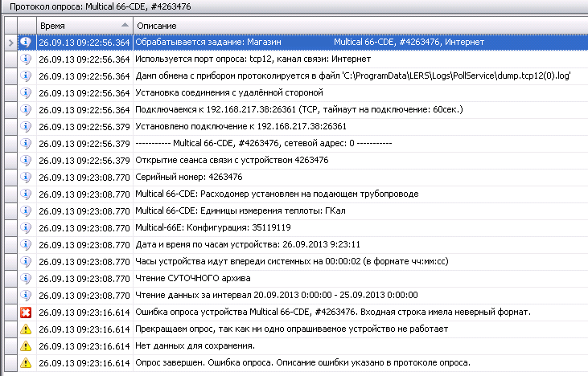Click warning icon of 'Нет данных для сохранения' row
588x376 pixels.
pyautogui.click(x=26, y=345)
